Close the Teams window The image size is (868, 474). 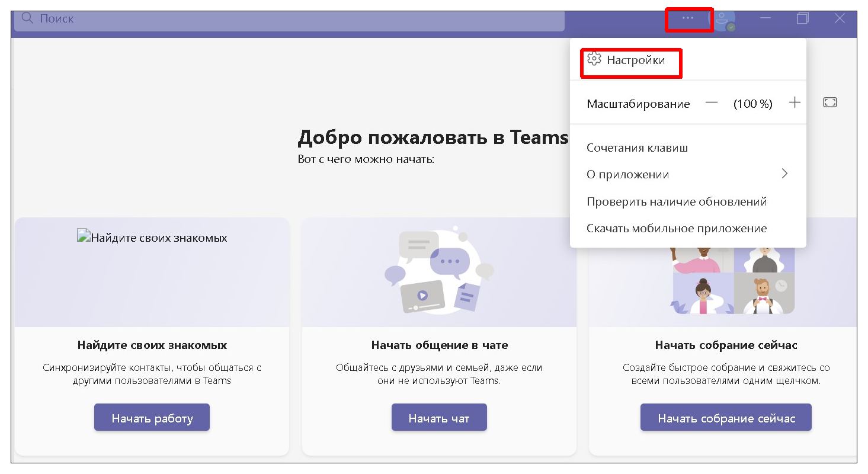pos(840,18)
